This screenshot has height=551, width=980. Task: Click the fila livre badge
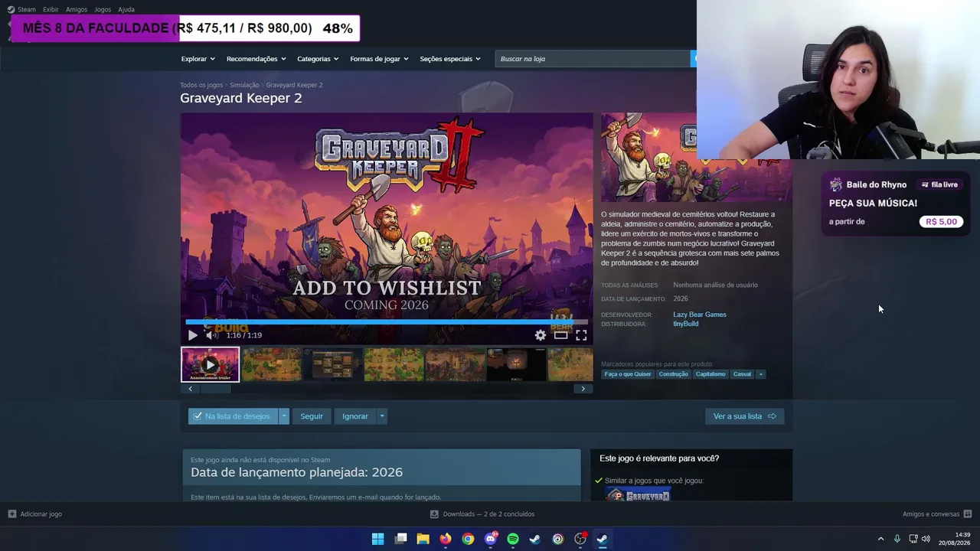pos(939,184)
